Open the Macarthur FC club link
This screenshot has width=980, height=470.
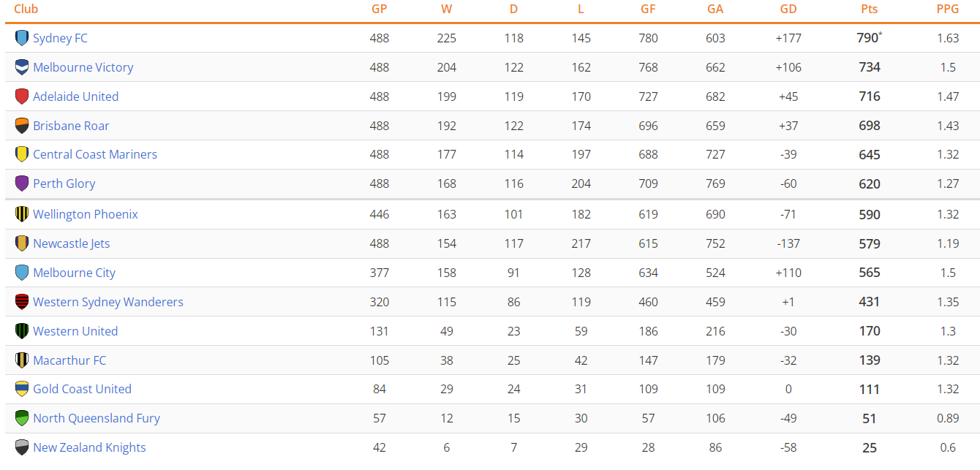pyautogui.click(x=69, y=360)
